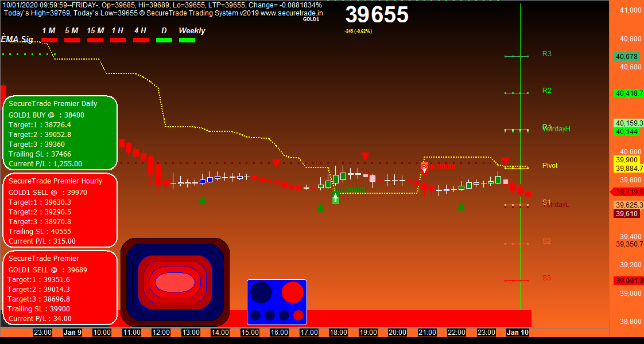Image resolution: width=644 pixels, height=344 pixels.
Task: Click the GOLD1 SELL @ : 39689 line
Action: 48,270
